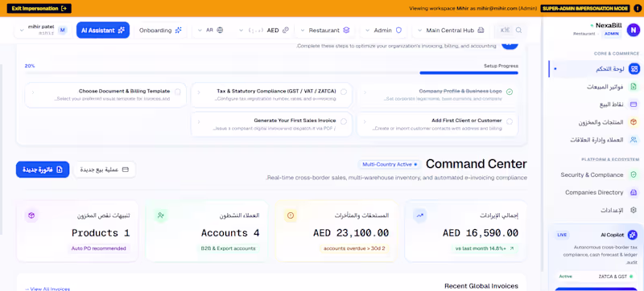Viewport: 644px width, 291px height.
Task: Toggle Generate Your First Sales Invoice circle
Action: click(344, 121)
